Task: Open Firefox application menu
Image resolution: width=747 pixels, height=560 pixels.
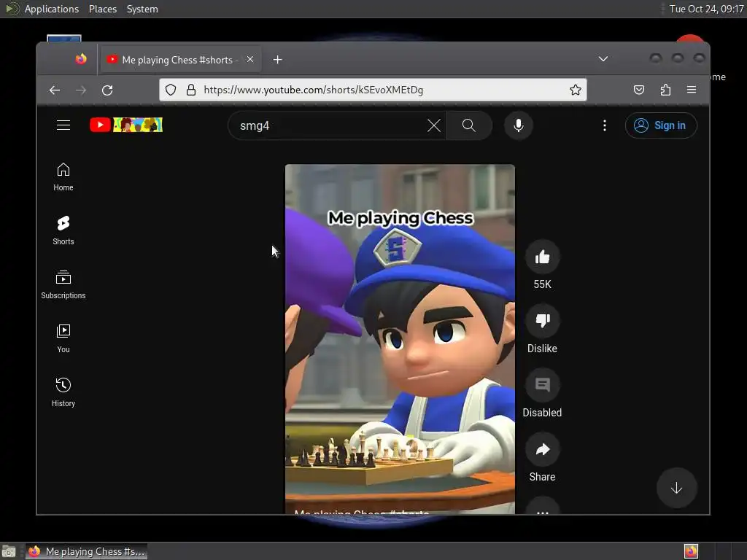Action: [x=692, y=90]
